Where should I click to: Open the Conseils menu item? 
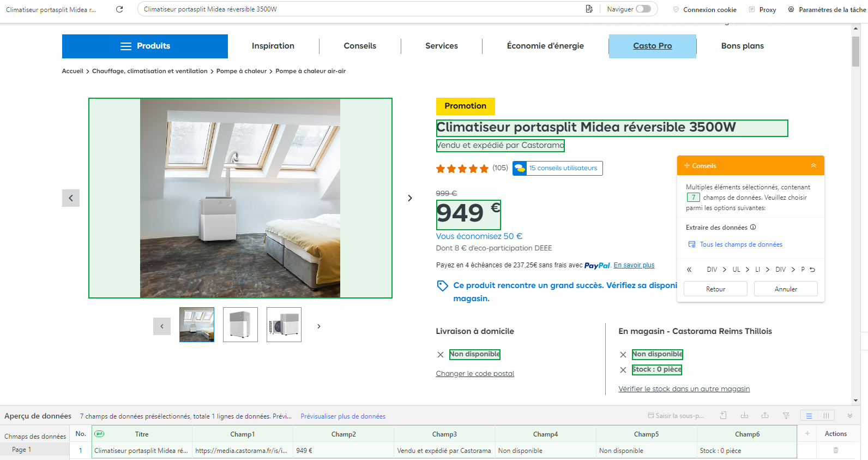[360, 46]
